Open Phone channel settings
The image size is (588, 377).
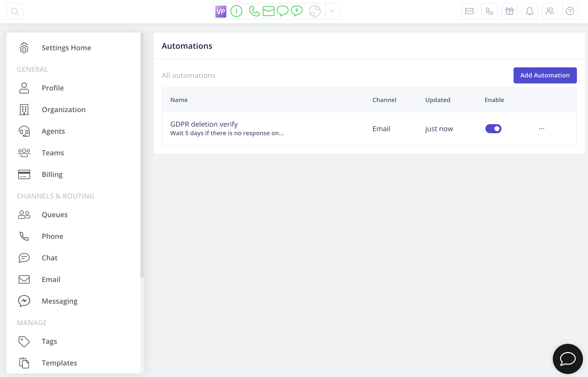pyautogui.click(x=52, y=236)
